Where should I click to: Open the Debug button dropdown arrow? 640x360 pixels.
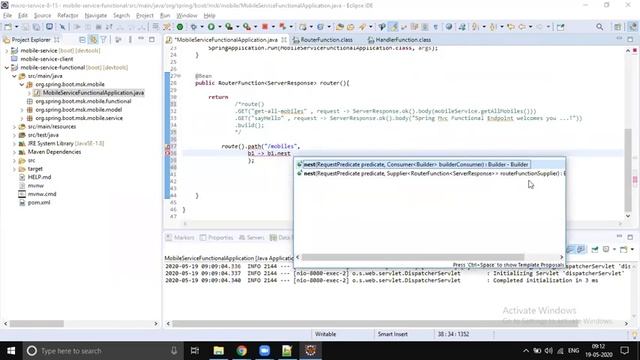(202, 27)
